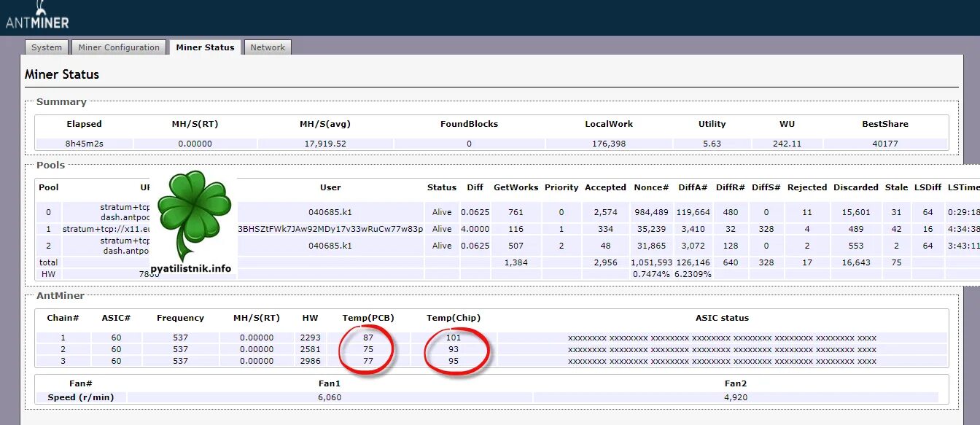This screenshot has height=425, width=980.
Task: Click the Rejected column header
Action: (x=807, y=187)
